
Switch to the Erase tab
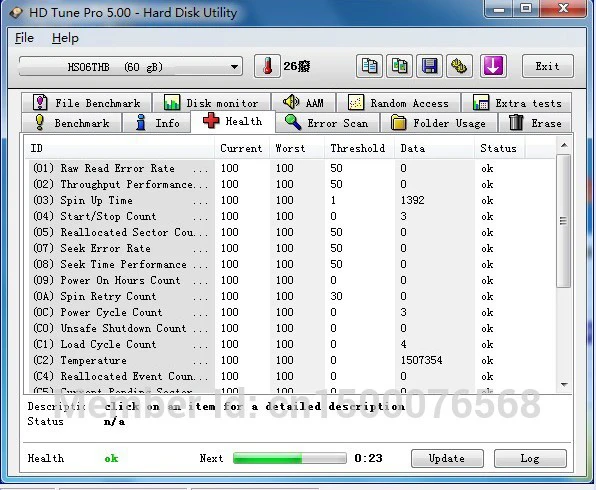[535, 123]
